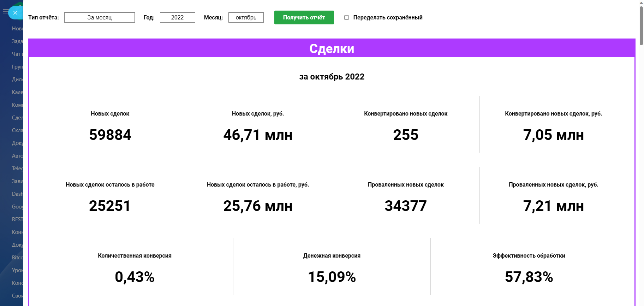Open the REST sidebar menu item
The height and width of the screenshot is (306, 644).
(x=17, y=219)
